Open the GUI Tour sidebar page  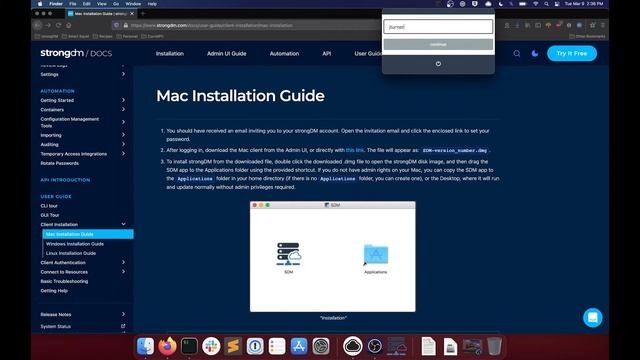click(50, 215)
